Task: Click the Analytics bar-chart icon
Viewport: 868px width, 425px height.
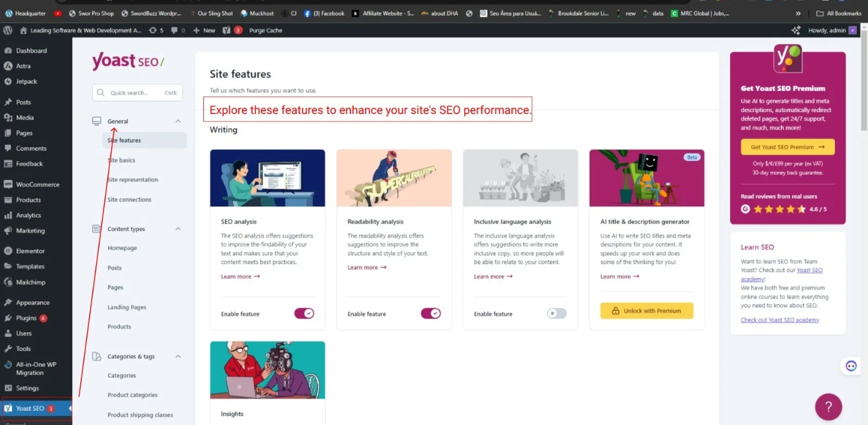Action: 8,215
